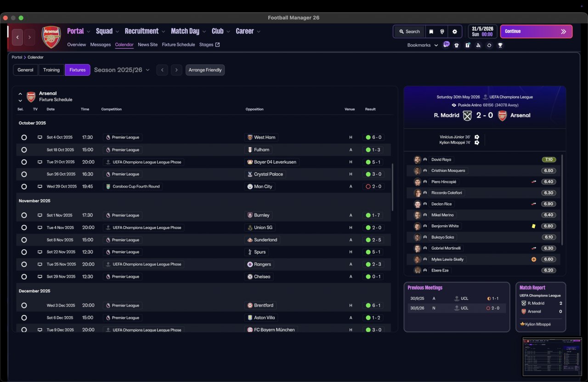
Task: Click the Search button
Action: [409, 32]
